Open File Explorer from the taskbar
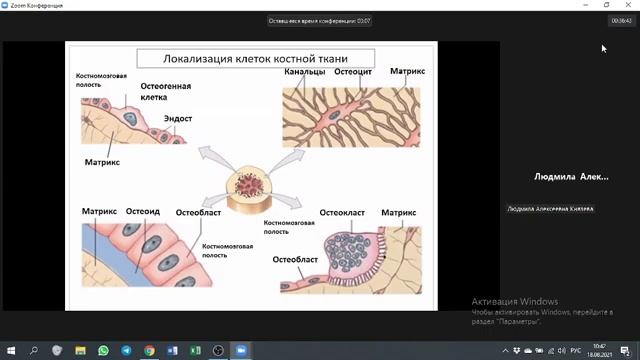640x360 pixels. (80, 351)
